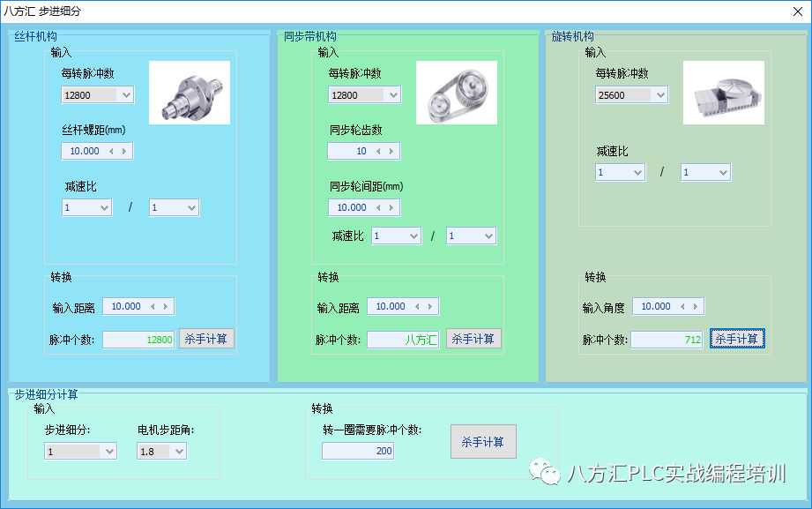
Task: Click the ball screw mechanism image
Action: point(189,93)
